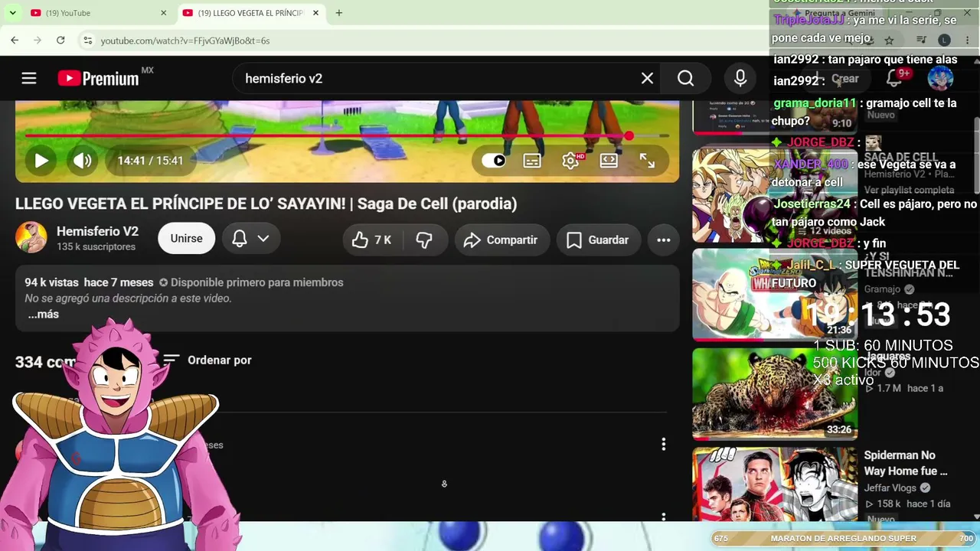Open the 'Ordenar por' comment sorting menu

click(207, 360)
